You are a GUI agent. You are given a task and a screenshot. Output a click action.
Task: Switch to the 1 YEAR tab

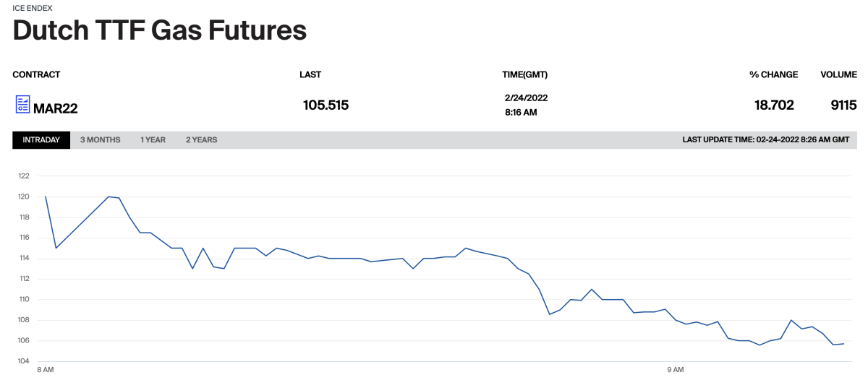coord(153,140)
